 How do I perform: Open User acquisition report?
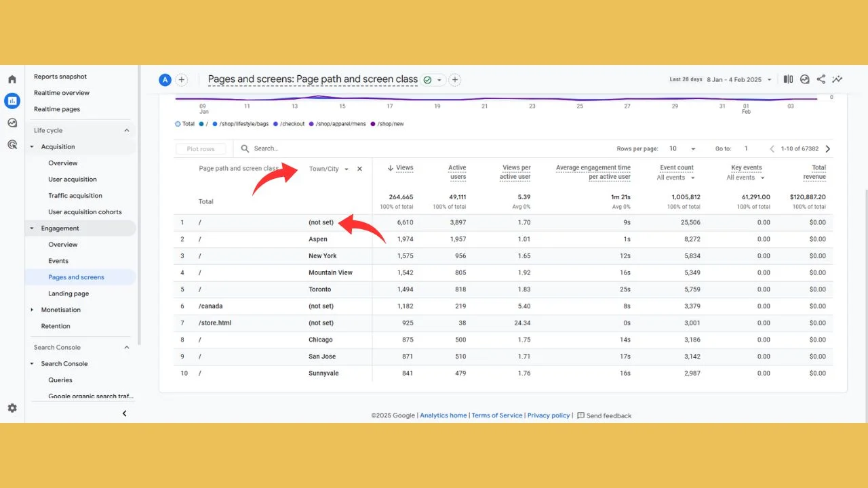click(73, 180)
